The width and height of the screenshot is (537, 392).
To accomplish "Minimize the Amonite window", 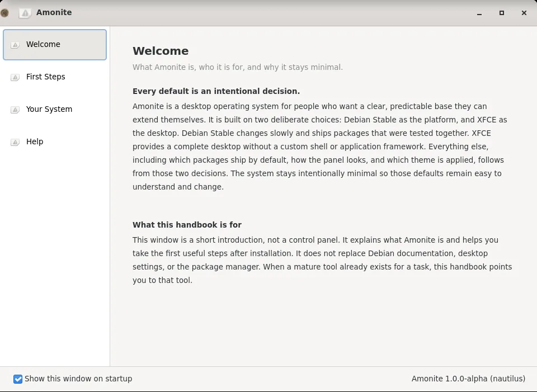I will pyautogui.click(x=479, y=13).
